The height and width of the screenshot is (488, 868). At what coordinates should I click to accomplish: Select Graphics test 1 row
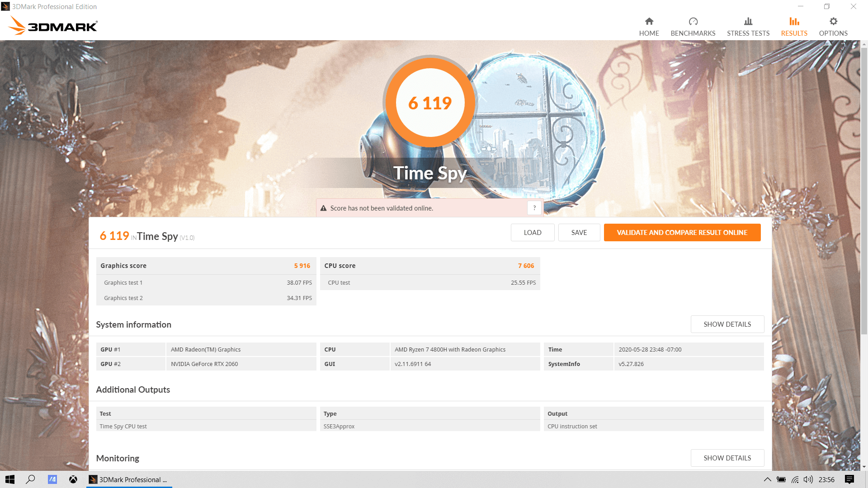pos(206,282)
